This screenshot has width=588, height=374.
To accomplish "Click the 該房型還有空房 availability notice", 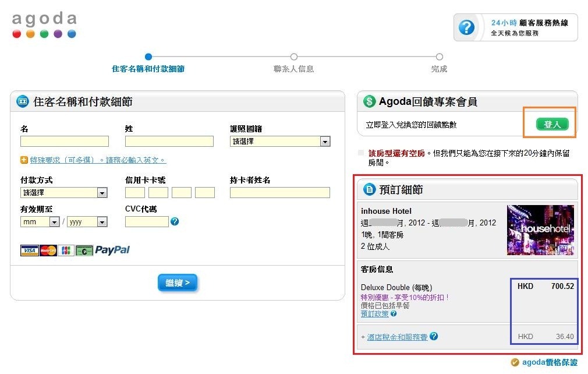I will 396,153.
